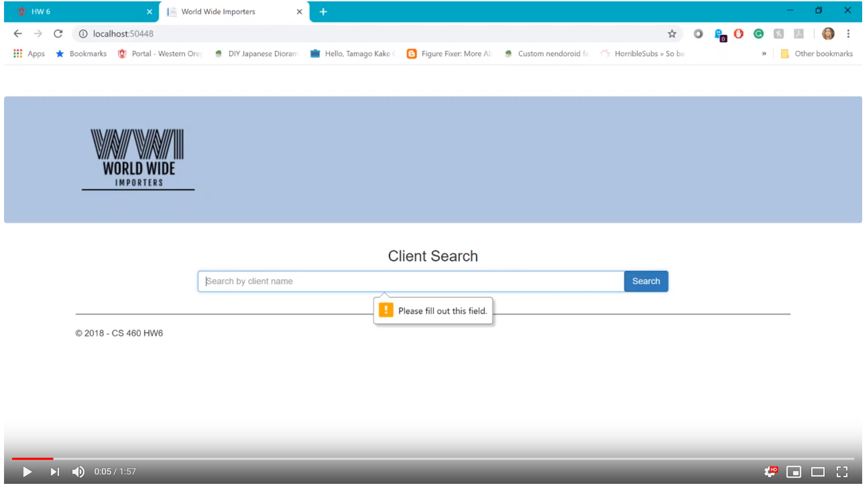
Task: Open the Chrome profile avatar
Action: (x=828, y=34)
